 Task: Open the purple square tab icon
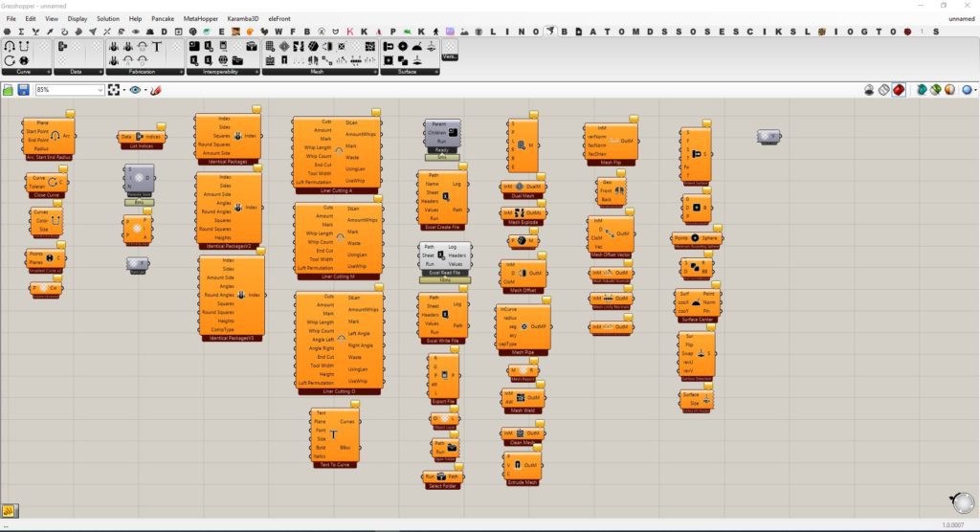coord(450,32)
